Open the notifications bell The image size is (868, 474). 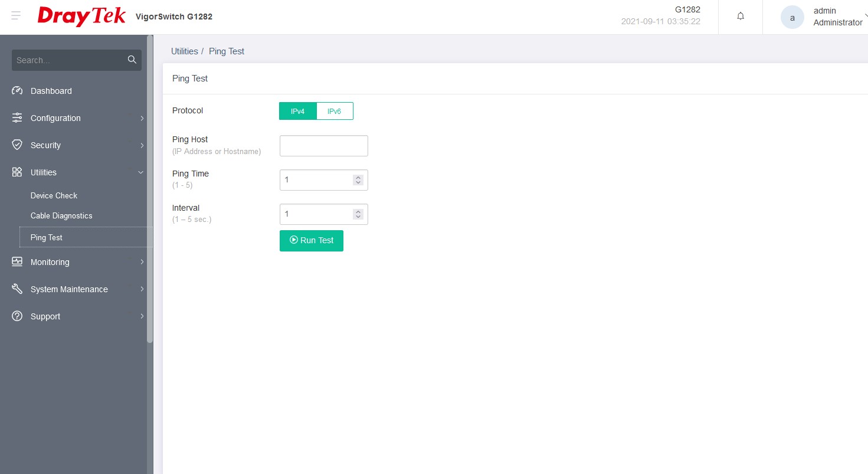(x=741, y=17)
